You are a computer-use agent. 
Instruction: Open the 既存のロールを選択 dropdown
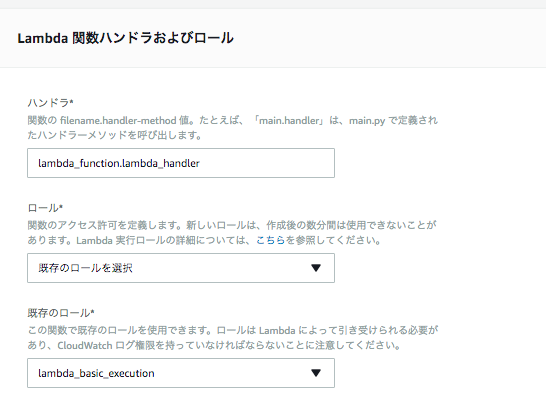tap(181, 268)
